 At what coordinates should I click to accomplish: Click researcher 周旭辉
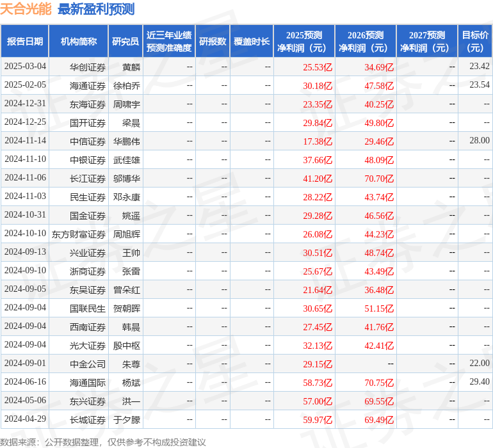pyautogui.click(x=127, y=234)
